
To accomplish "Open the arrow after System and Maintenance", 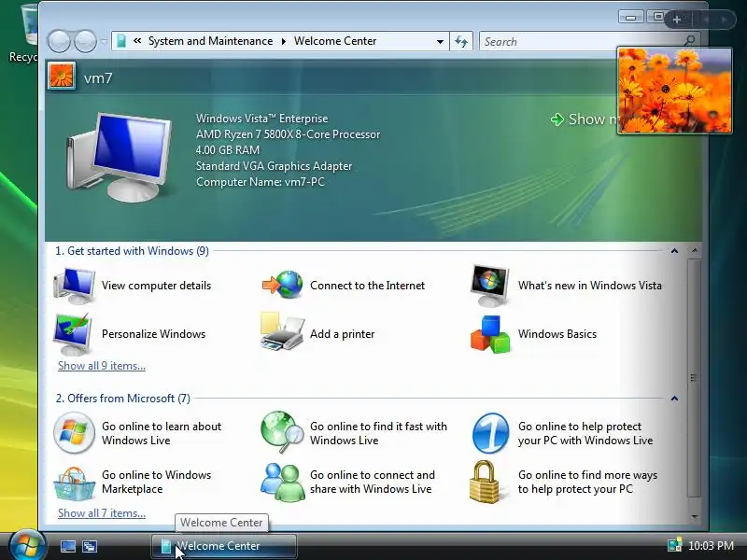I will (x=284, y=41).
